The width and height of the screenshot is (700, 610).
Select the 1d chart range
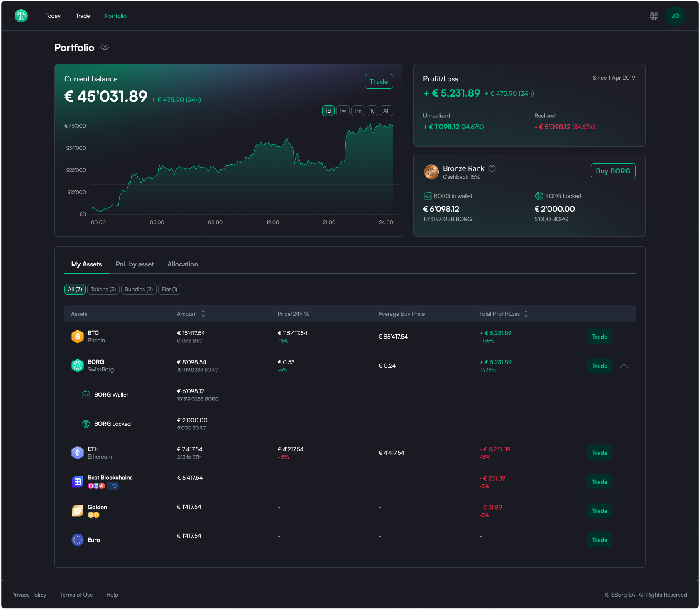coord(328,111)
